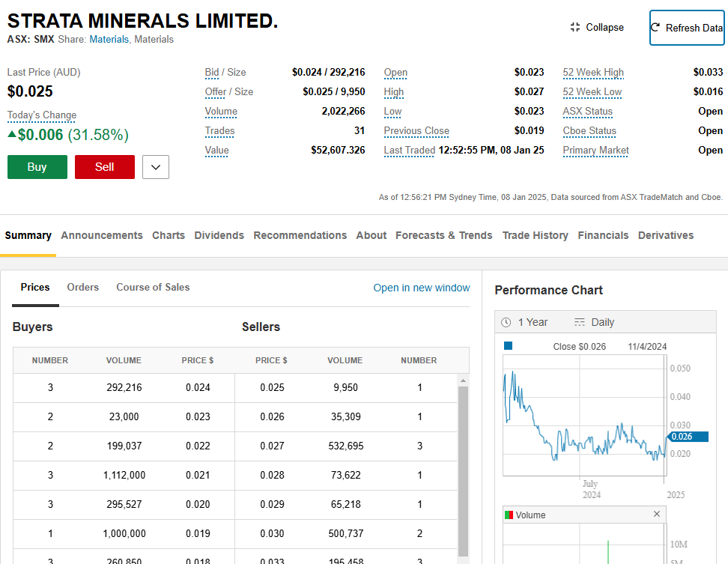
Task: Click the 52 Week Low label
Action: click(592, 92)
